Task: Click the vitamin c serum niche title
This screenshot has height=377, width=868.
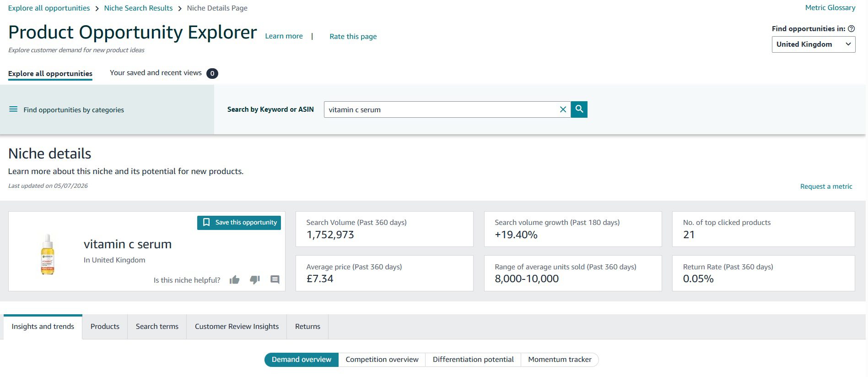Action: [128, 244]
